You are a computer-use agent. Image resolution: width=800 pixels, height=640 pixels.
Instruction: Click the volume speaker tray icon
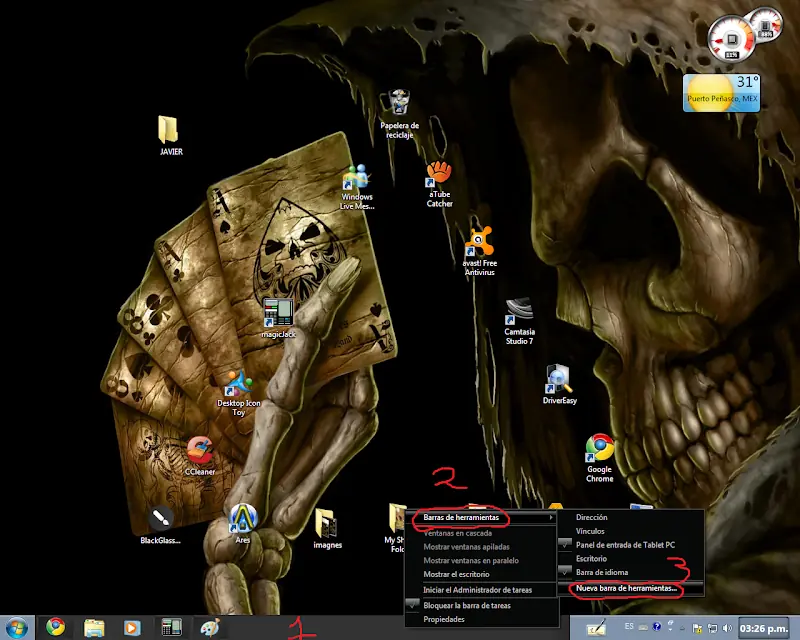[x=728, y=628]
